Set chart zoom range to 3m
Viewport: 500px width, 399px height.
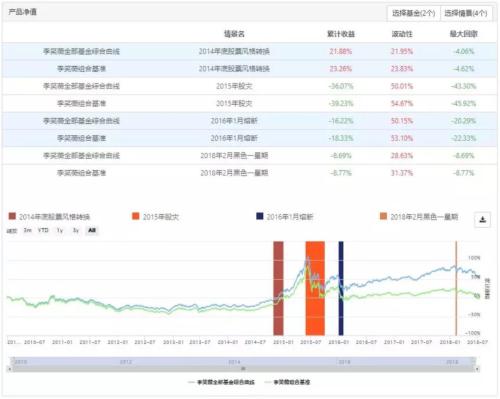[28, 230]
